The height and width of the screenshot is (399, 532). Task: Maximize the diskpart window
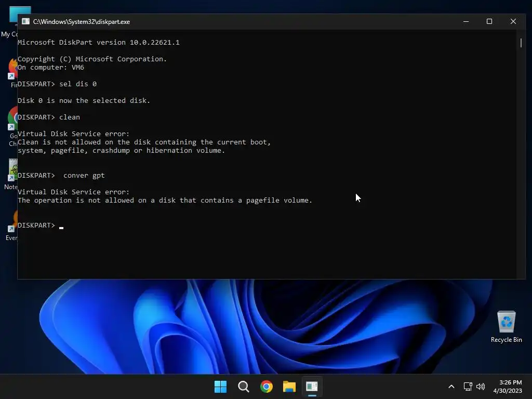[489, 21]
